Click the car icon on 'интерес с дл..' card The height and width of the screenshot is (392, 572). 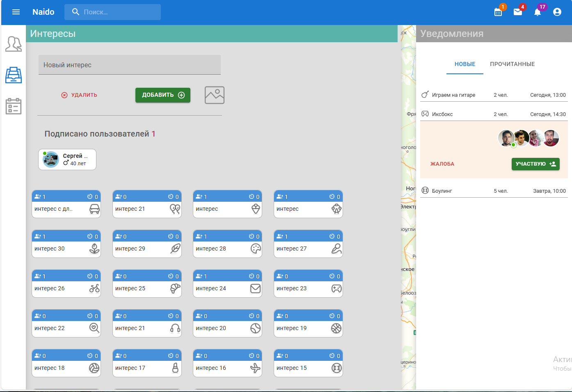(x=94, y=209)
